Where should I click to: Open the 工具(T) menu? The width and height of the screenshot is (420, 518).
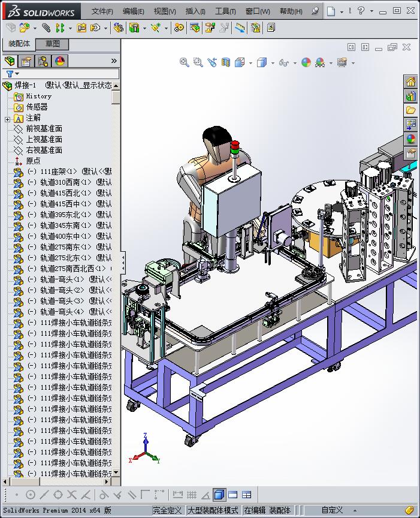tap(225, 11)
